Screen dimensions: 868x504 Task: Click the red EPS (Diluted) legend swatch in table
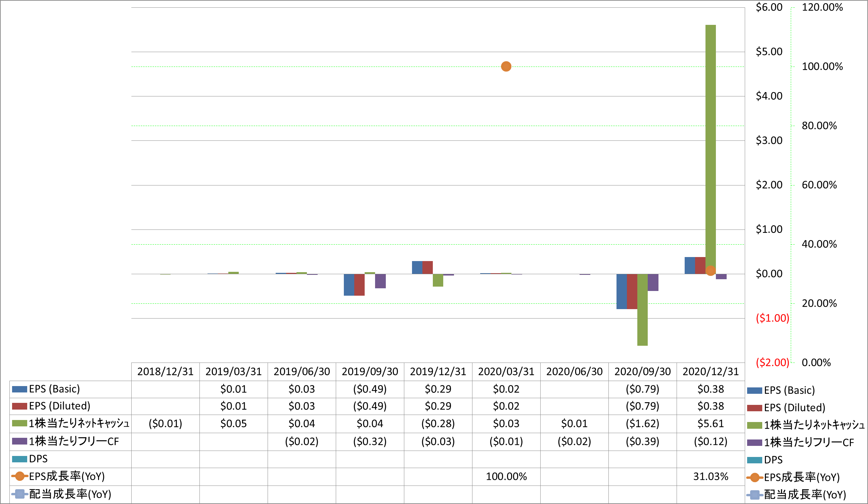coord(19,406)
